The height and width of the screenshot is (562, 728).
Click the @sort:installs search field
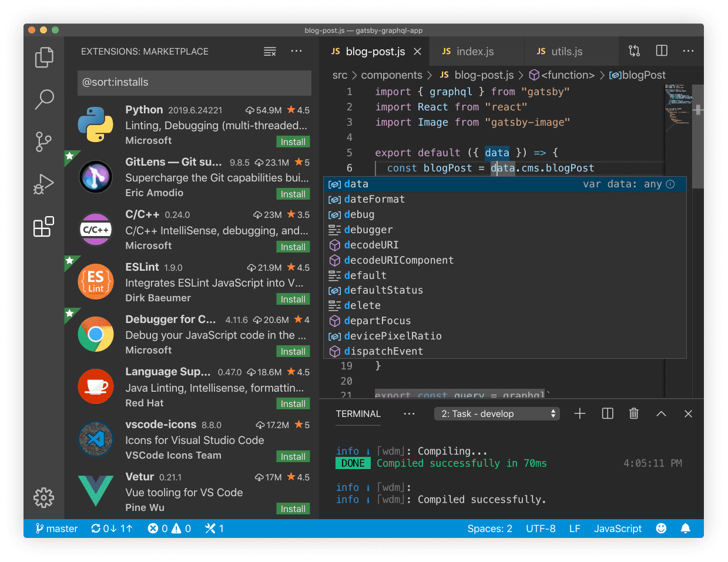(x=194, y=82)
